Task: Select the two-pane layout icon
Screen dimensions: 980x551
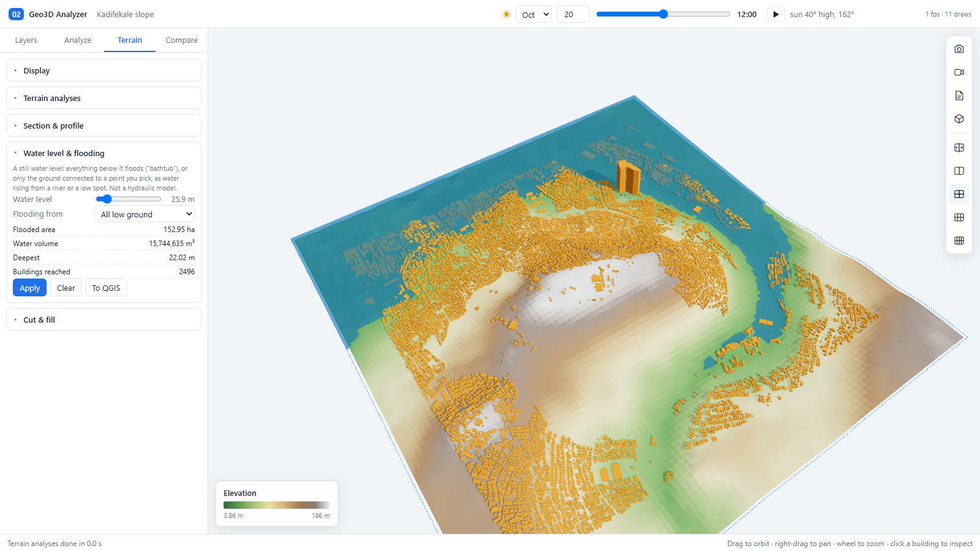Action: point(959,171)
